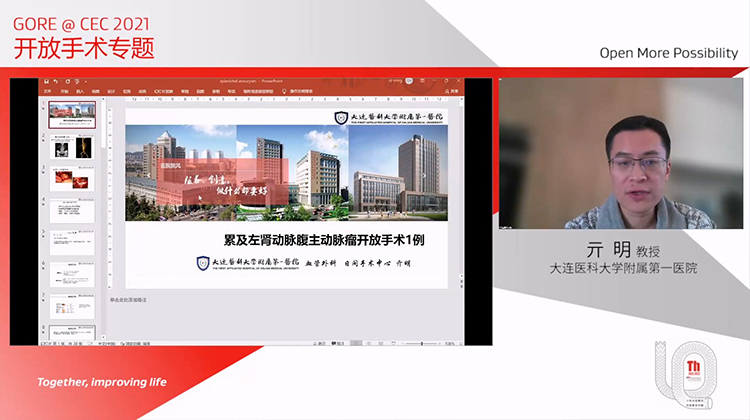Click the Fit Slide to Window icon
The image size is (750, 420).
pyautogui.click(x=461, y=343)
